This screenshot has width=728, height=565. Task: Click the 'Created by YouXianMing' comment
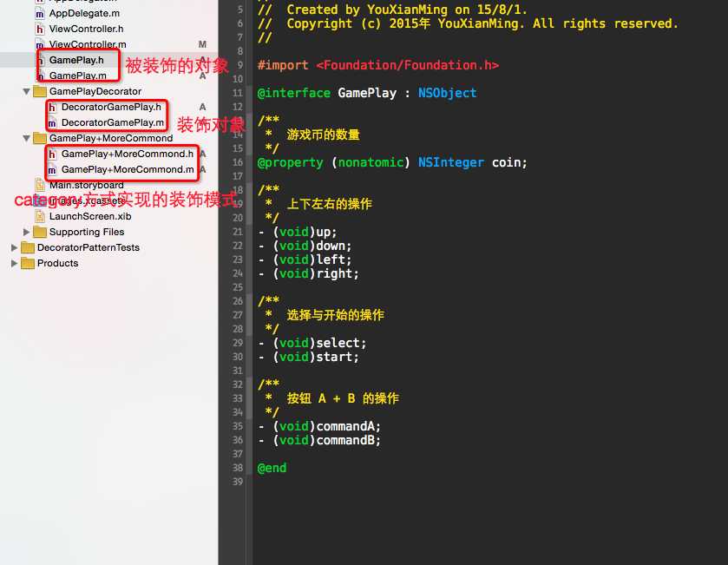pyautogui.click(x=392, y=10)
